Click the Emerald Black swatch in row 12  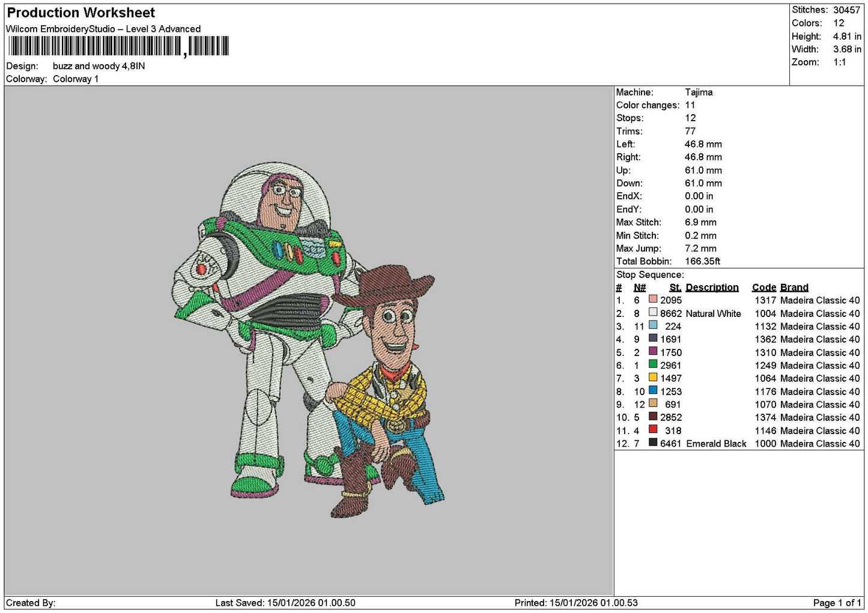click(x=653, y=442)
